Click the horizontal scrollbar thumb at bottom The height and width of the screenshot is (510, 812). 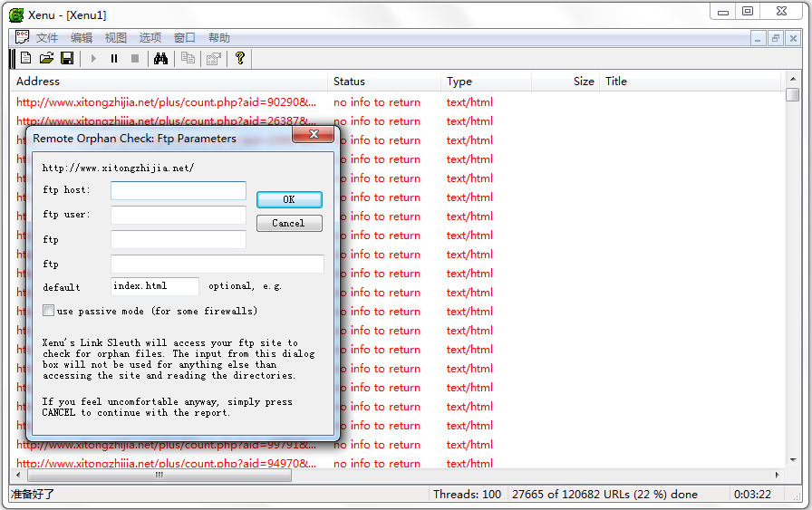point(159,476)
